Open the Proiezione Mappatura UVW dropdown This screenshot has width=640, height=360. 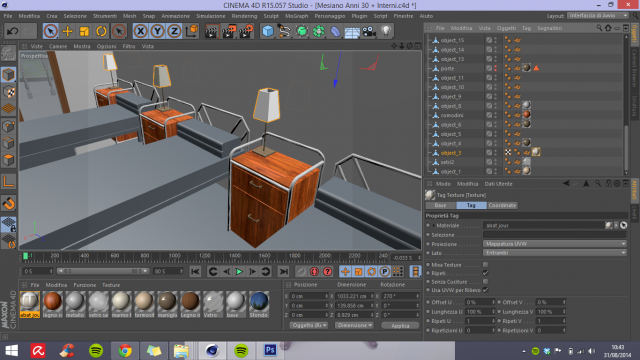555,244
